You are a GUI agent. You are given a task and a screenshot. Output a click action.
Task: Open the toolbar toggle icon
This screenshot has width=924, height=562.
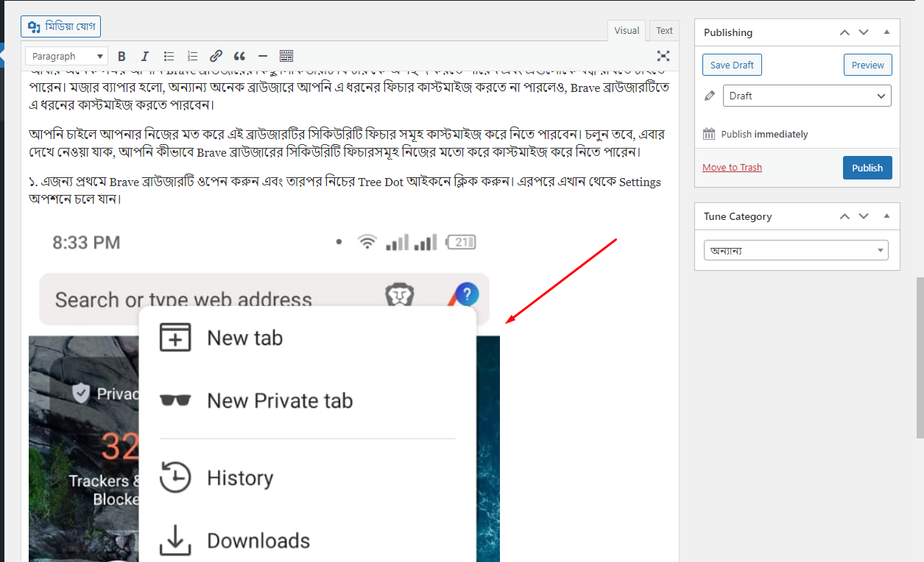[x=286, y=55]
